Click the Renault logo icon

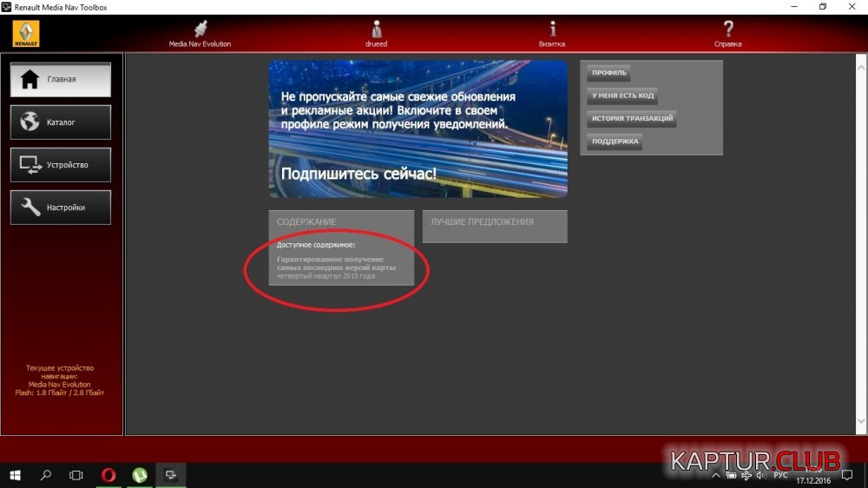pyautogui.click(x=25, y=33)
